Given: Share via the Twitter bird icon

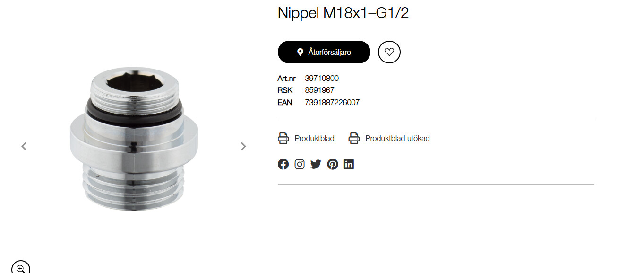Looking at the screenshot, I should tap(316, 164).
